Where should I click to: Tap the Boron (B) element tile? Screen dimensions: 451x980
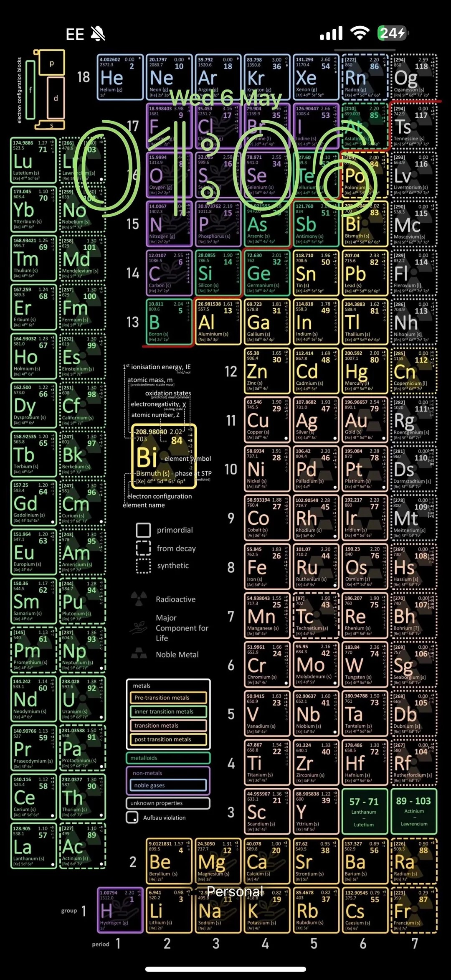(169, 322)
